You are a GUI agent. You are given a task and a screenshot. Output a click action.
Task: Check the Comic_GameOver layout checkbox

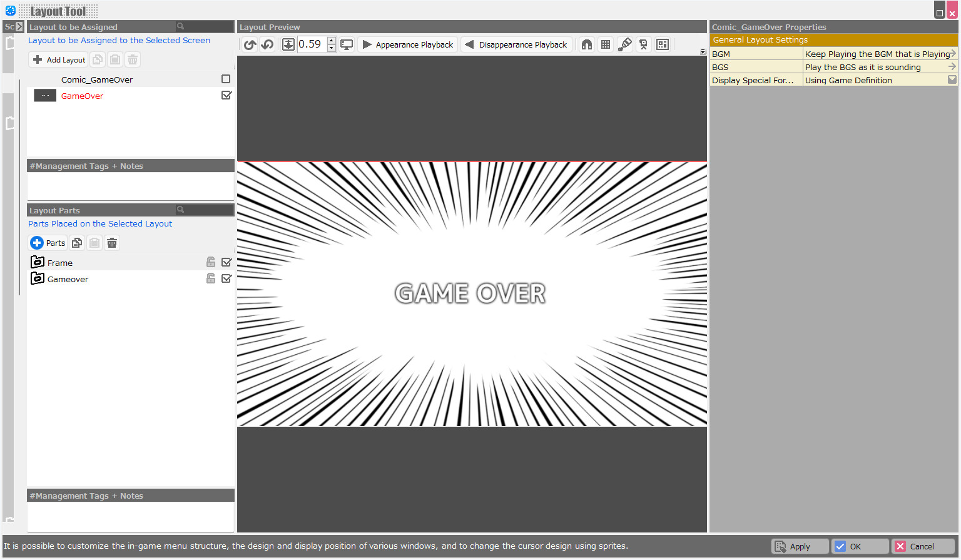click(226, 79)
